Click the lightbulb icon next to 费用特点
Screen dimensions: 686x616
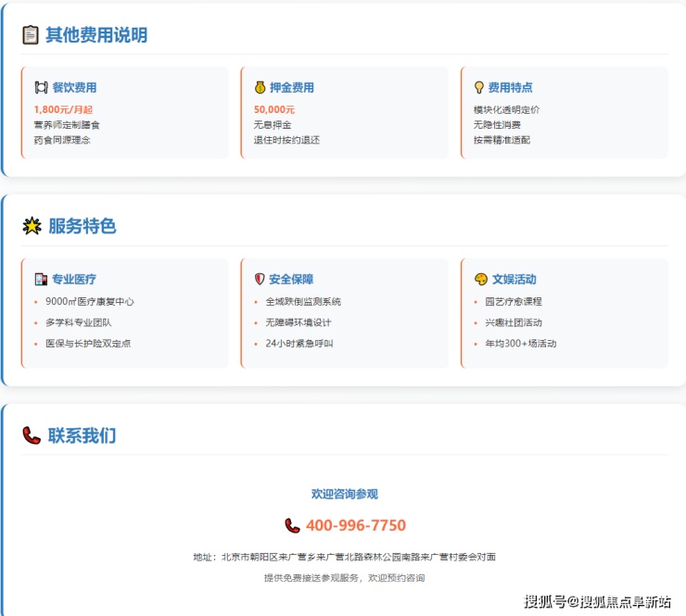[479, 88]
